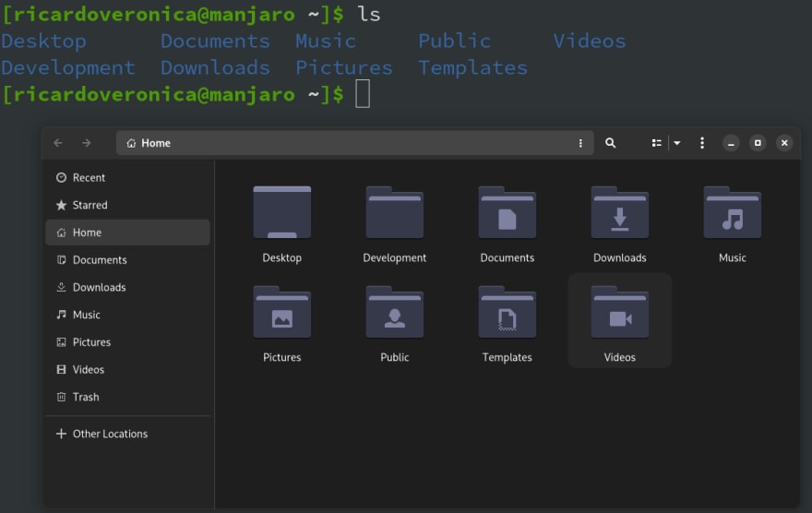Expand the view options dropdown arrow
812x513 pixels.
click(x=677, y=143)
